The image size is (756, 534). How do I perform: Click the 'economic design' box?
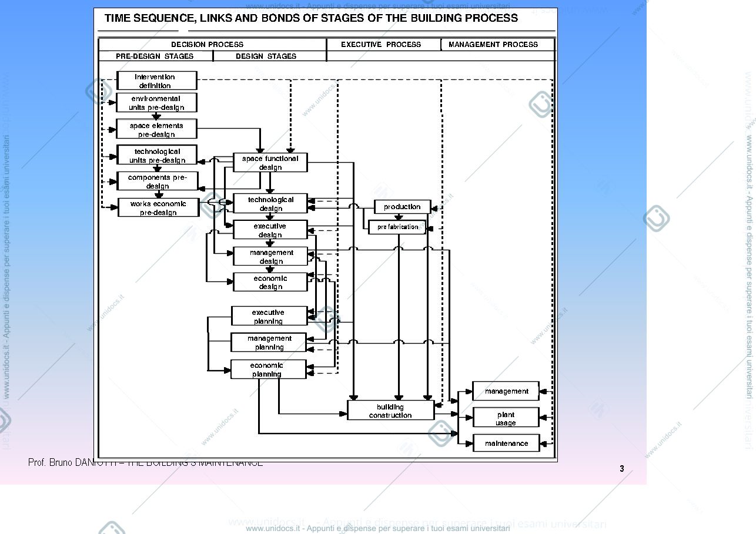tap(270, 282)
